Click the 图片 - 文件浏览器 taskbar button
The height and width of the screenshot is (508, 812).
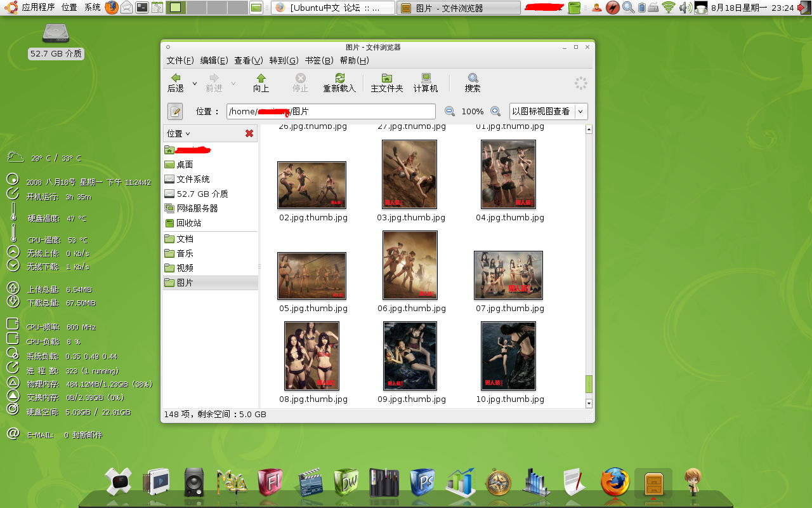pyautogui.click(x=459, y=8)
